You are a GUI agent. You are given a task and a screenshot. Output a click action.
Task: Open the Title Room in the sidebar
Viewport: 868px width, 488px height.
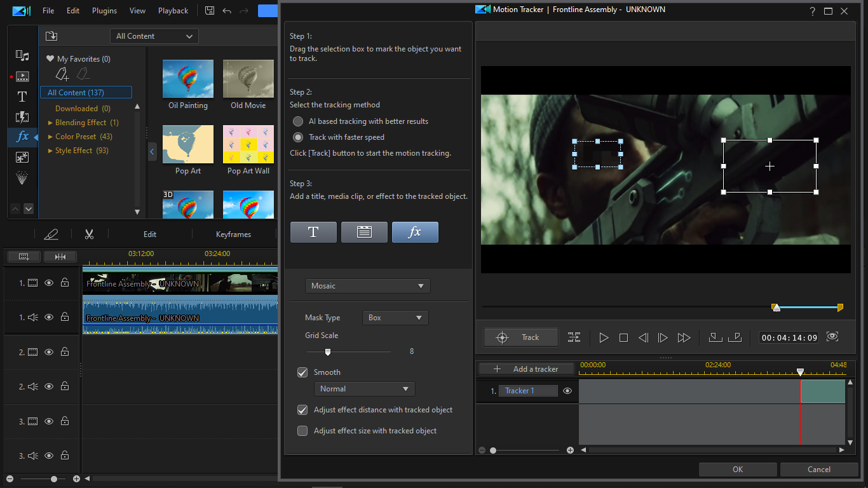[22, 97]
